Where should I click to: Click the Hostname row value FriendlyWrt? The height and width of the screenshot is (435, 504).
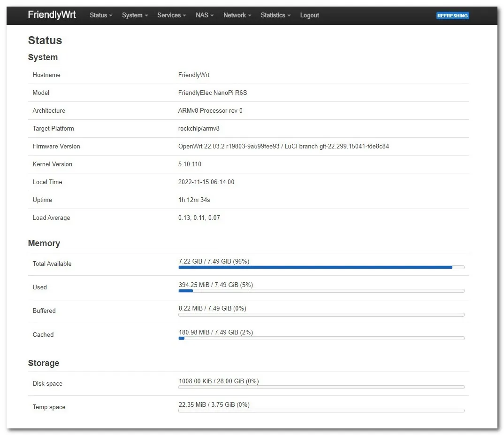click(x=194, y=75)
